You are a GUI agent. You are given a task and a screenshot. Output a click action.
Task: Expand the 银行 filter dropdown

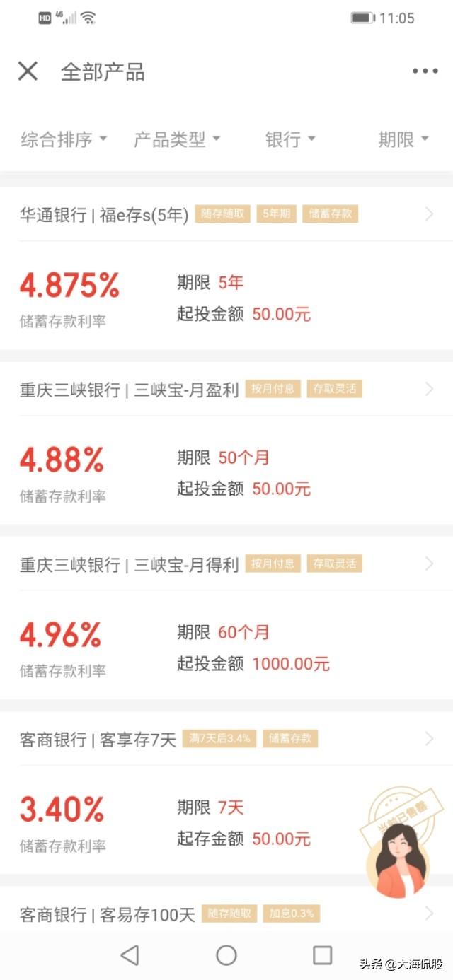[290, 139]
